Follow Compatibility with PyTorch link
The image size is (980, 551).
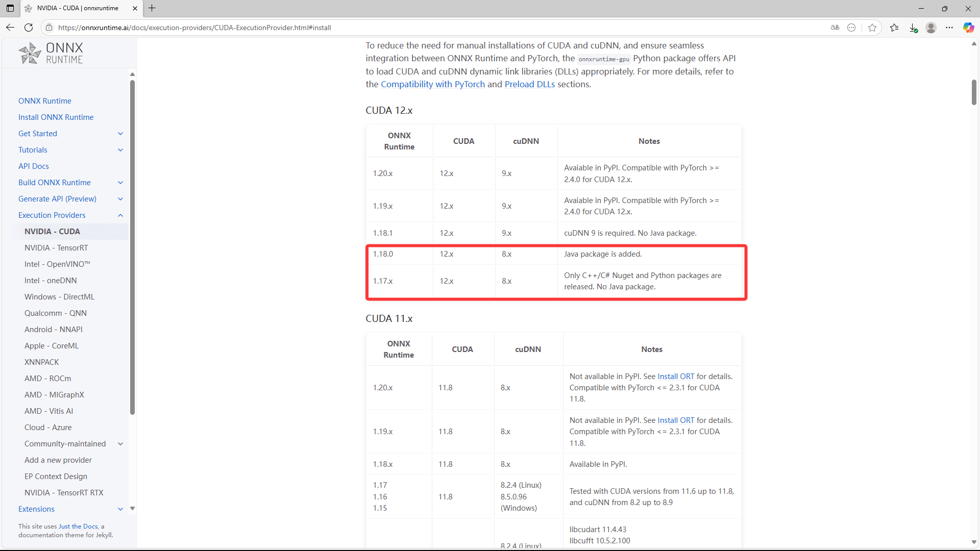pos(433,85)
